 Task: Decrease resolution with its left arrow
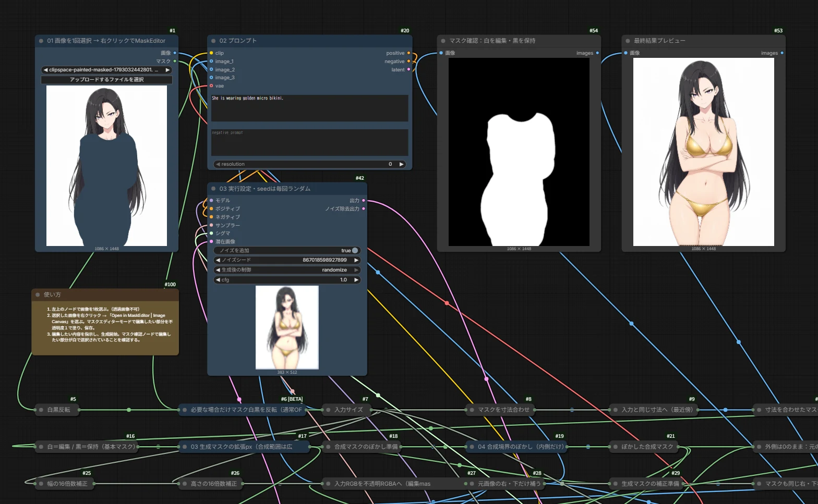point(218,164)
